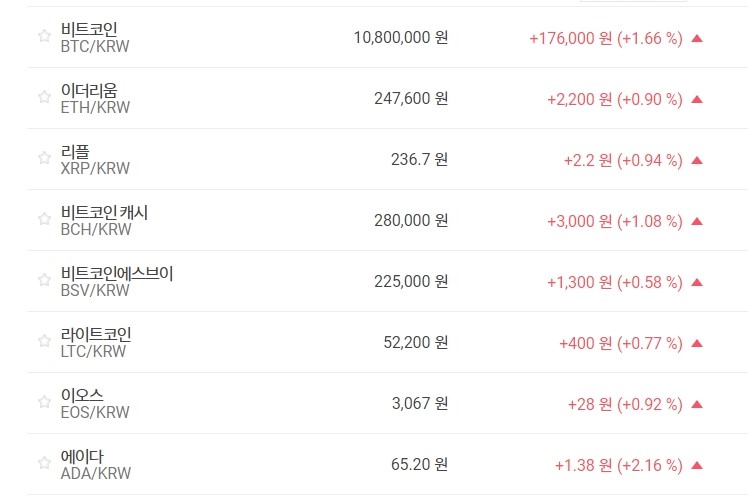The height and width of the screenshot is (498, 748).
Task: Click the red up arrow for Bitcoin
Action: point(697,38)
